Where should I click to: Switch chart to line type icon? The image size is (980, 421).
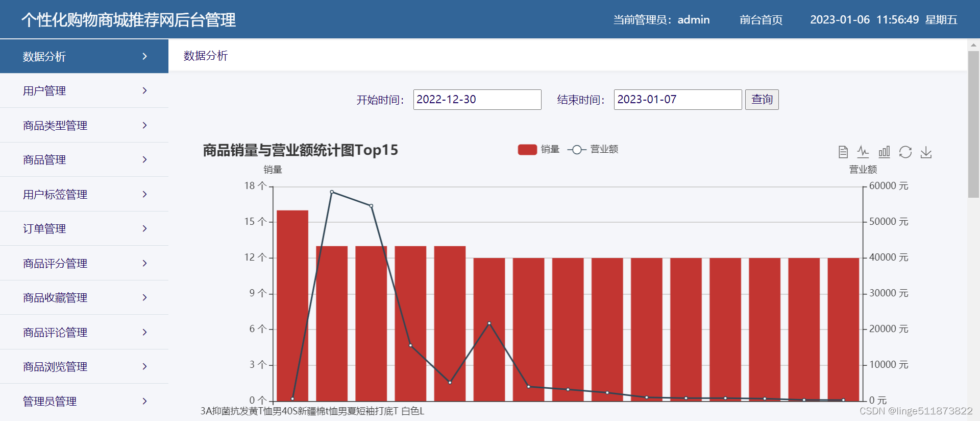click(863, 152)
